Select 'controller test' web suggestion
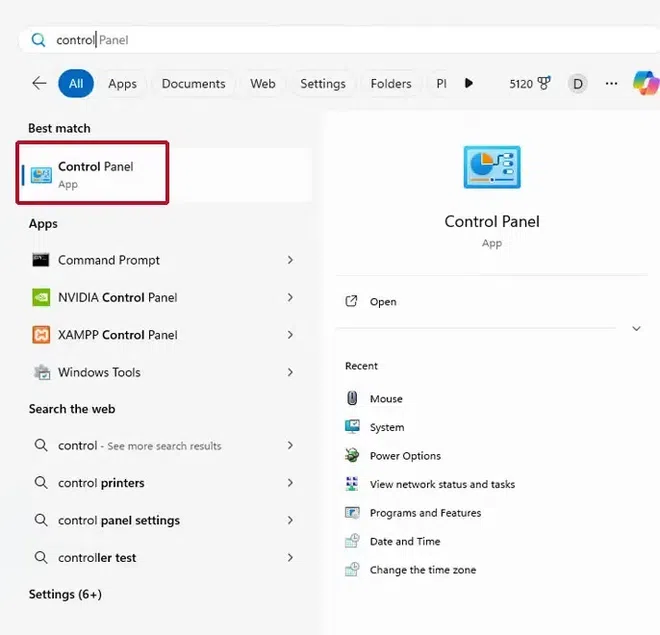 click(x=164, y=558)
